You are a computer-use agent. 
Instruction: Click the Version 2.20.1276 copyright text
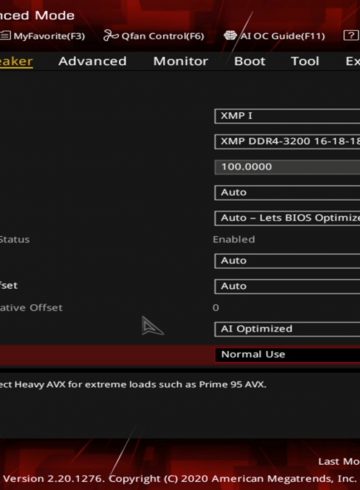pos(180,479)
